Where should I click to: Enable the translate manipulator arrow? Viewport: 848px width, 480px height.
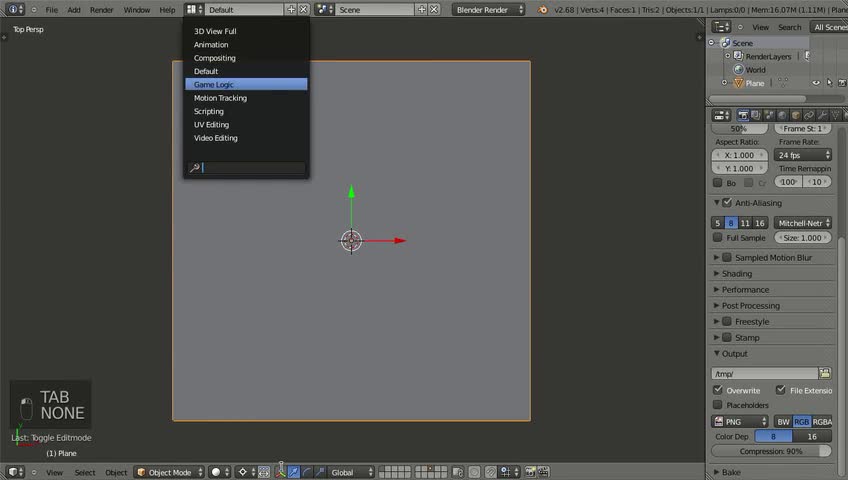(294, 472)
